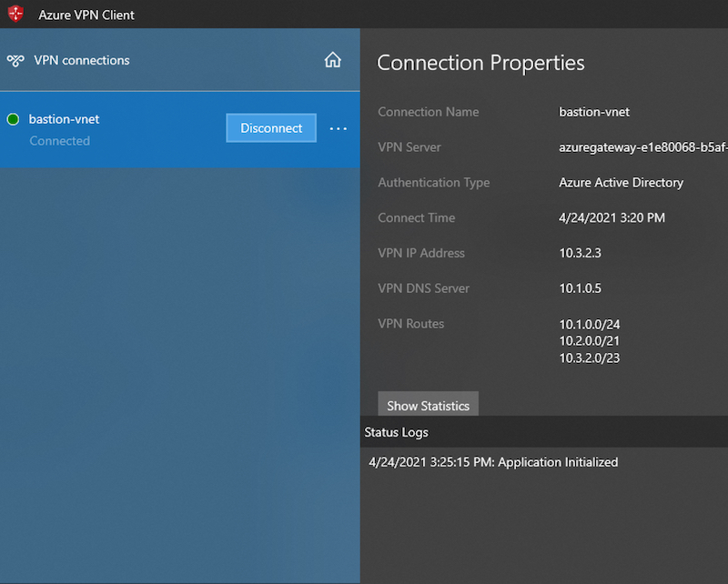This screenshot has width=728, height=584.
Task: Go to the Home icon
Action: 333,61
